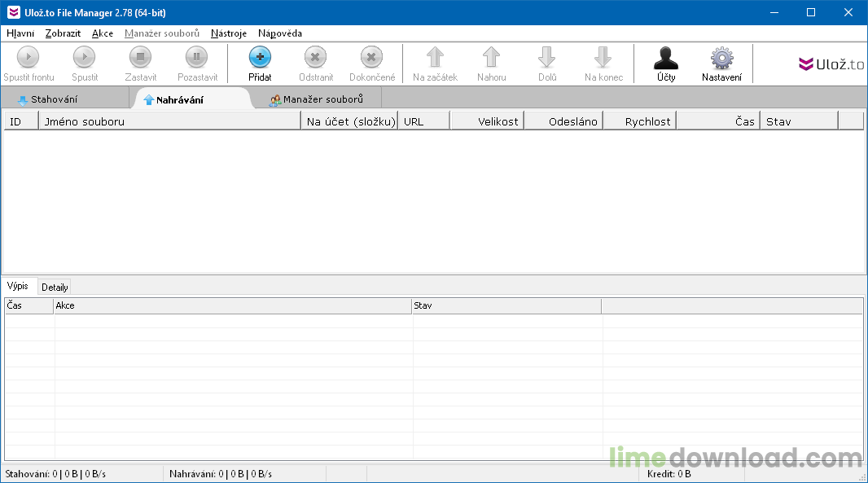
Task: Open the Akce menu
Action: point(103,33)
